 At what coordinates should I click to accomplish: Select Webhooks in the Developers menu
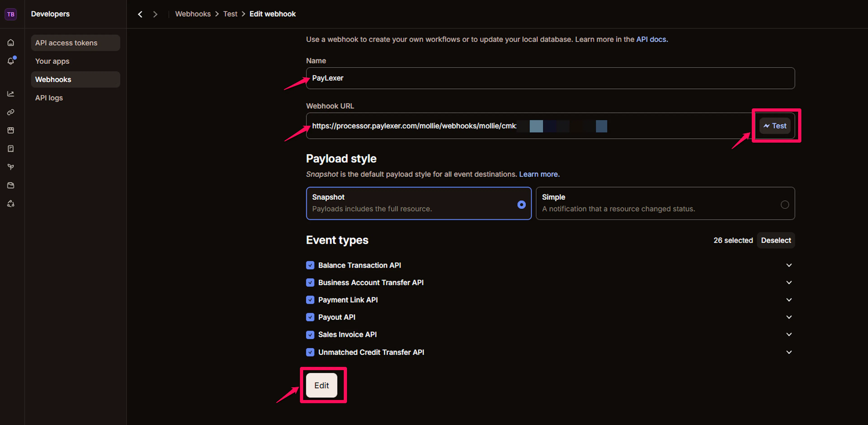pyautogui.click(x=75, y=79)
